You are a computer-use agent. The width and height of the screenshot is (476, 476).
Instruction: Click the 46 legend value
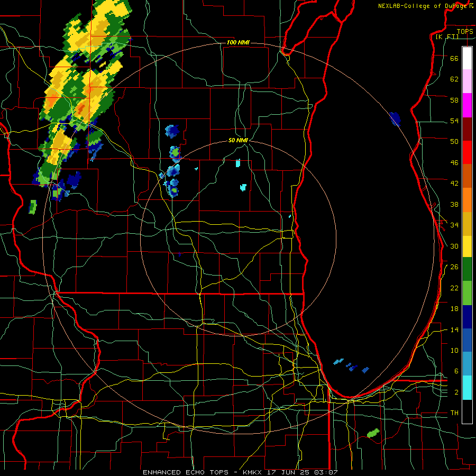(x=454, y=162)
